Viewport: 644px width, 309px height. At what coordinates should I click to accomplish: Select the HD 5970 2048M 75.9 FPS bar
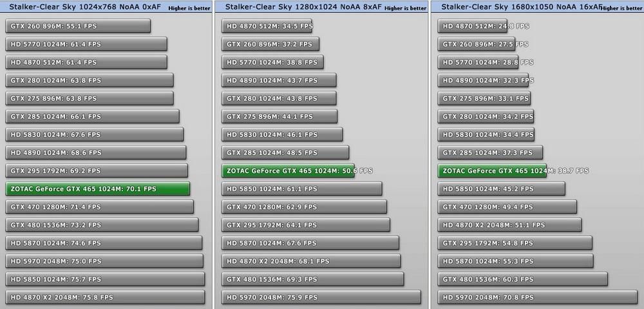(321, 297)
